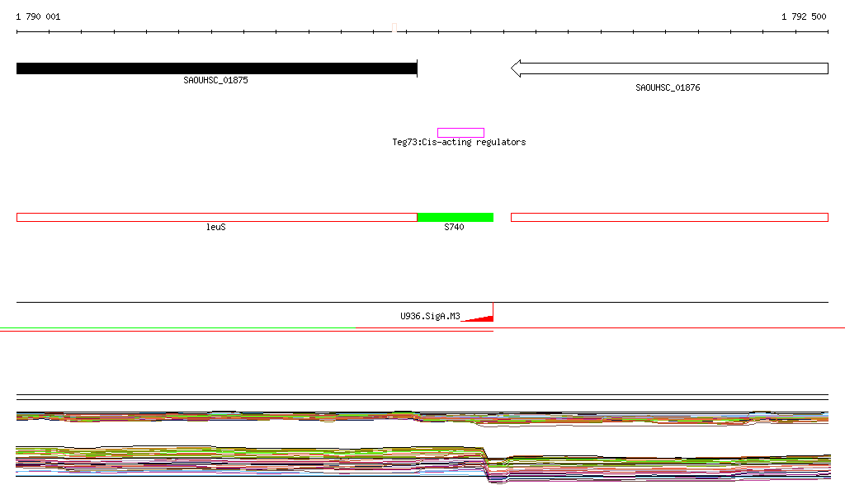Click the arrowhead tip of SAOUHSC_01876
Viewport: 845px width, 504px height.
(514, 68)
